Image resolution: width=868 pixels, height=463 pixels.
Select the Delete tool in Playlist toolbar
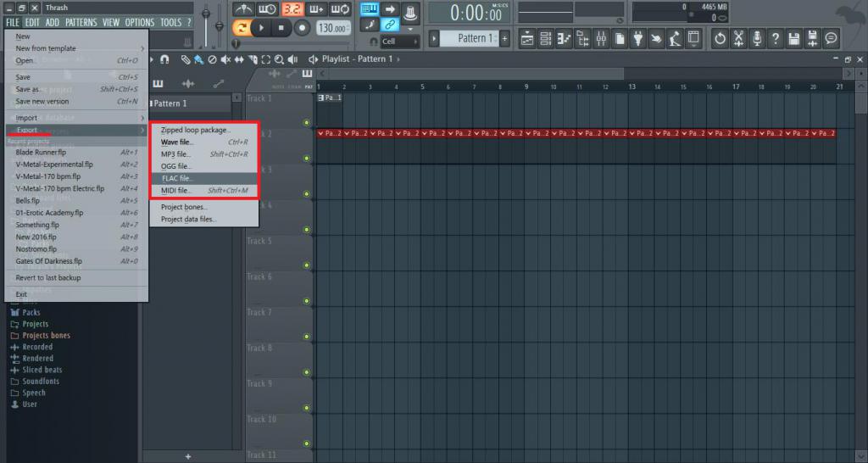point(212,59)
